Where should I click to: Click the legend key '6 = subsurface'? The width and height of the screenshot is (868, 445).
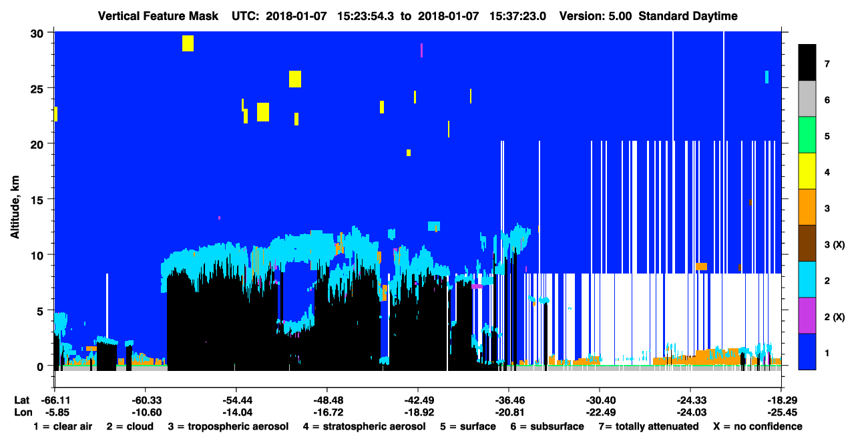point(548,426)
